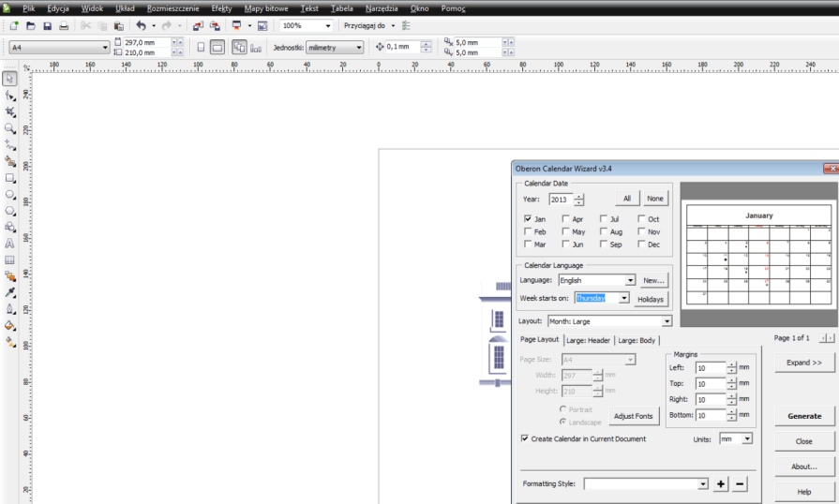Viewport: 839px width, 504px height.
Task: Click the Save icon in toolbar
Action: coord(47,26)
